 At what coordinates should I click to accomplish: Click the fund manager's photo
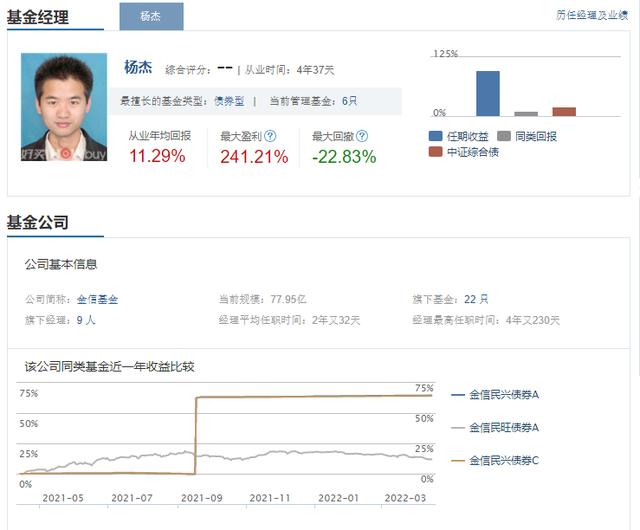(63, 106)
